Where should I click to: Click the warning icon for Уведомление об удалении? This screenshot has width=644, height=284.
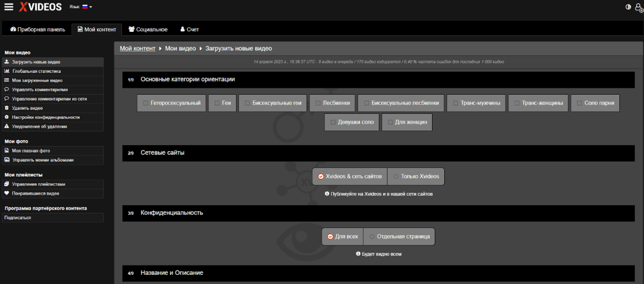click(6, 126)
